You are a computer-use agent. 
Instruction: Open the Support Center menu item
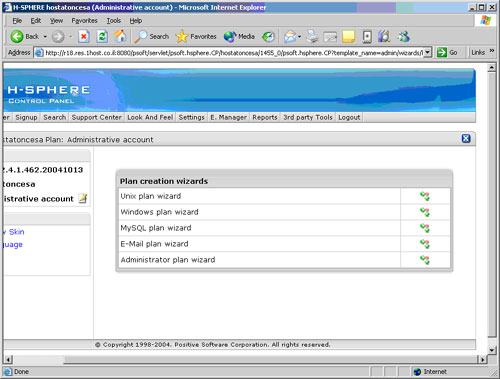97,117
